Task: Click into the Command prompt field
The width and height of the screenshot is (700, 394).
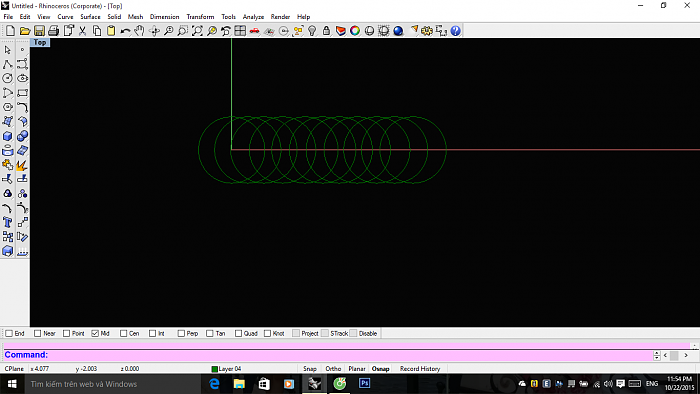Action: [x=328, y=355]
